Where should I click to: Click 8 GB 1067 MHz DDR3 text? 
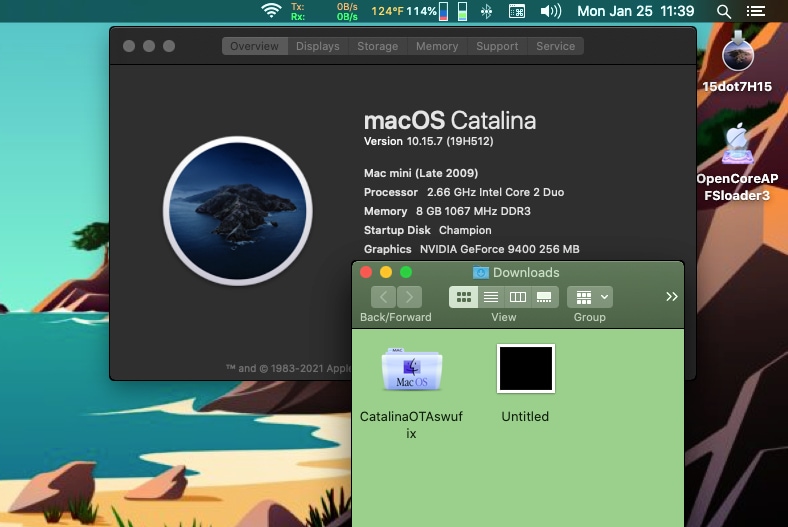click(x=473, y=212)
